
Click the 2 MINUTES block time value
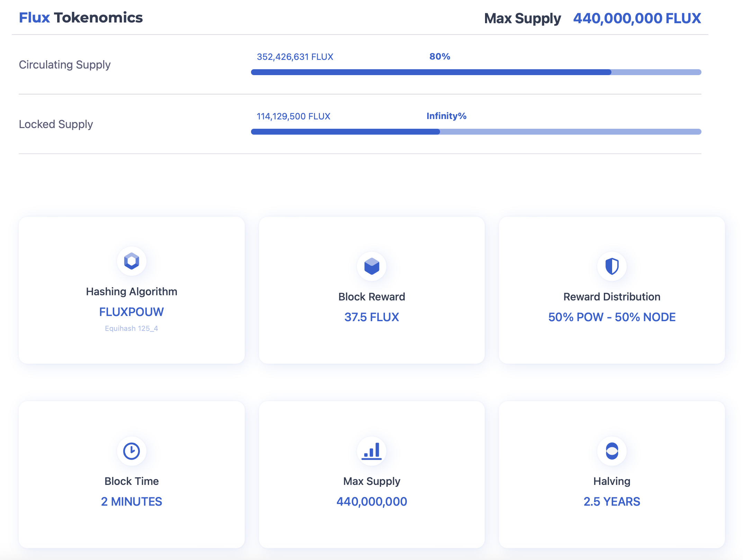point(132,502)
